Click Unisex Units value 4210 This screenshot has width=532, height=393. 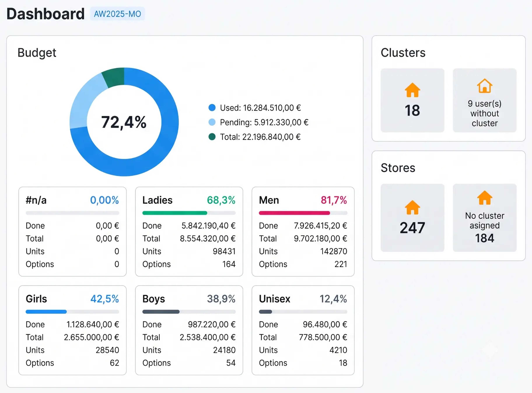[338, 350]
